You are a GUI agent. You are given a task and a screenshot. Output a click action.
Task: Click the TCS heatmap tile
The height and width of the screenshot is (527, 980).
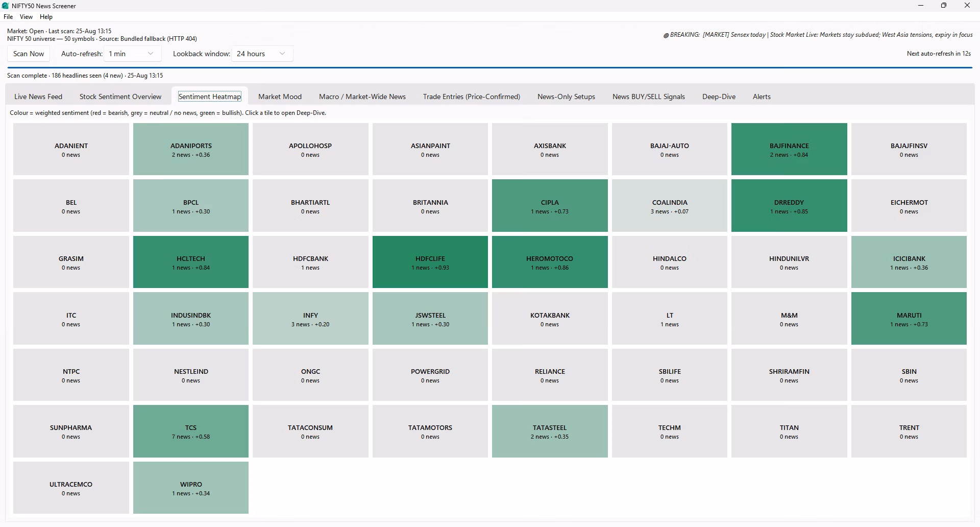tap(191, 431)
